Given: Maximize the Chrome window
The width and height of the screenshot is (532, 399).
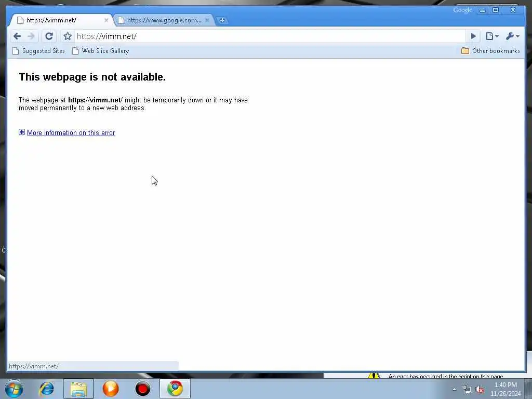Looking at the screenshot, I should point(496,10).
